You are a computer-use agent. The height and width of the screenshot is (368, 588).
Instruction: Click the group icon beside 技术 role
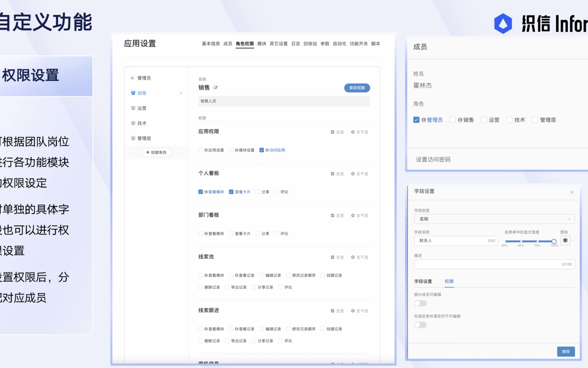[x=133, y=123]
